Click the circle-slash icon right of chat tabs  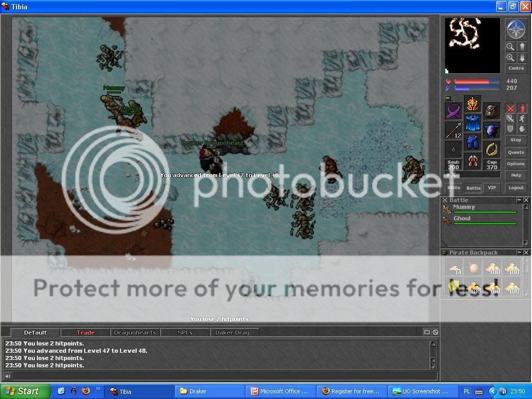pyautogui.click(x=435, y=332)
